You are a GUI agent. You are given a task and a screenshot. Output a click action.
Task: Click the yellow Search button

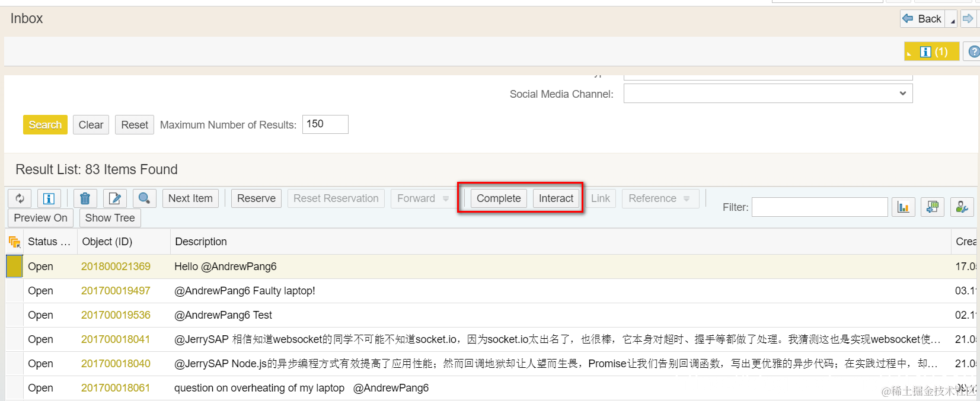(x=45, y=125)
